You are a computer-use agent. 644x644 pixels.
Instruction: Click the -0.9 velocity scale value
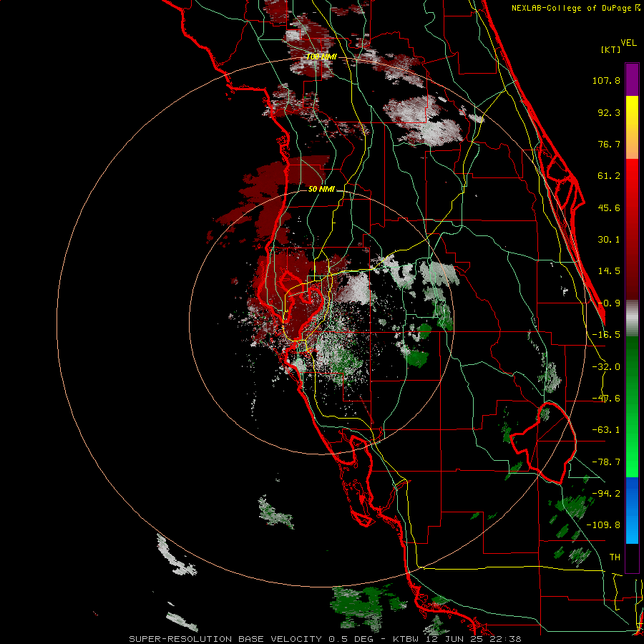tap(609, 303)
